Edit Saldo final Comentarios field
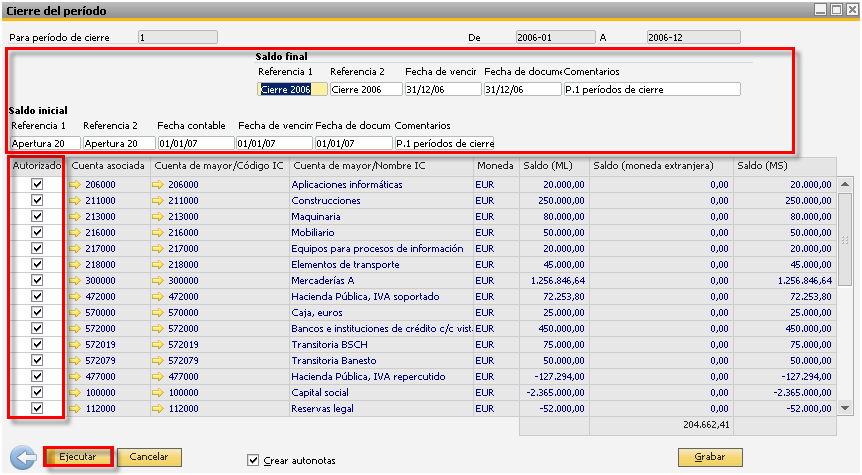This screenshot has width=862, height=475. [x=652, y=89]
